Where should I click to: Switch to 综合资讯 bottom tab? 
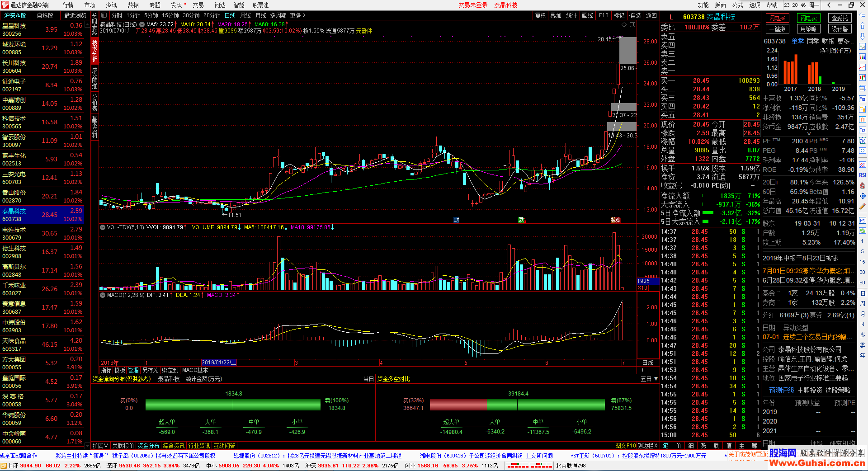pos(174,446)
